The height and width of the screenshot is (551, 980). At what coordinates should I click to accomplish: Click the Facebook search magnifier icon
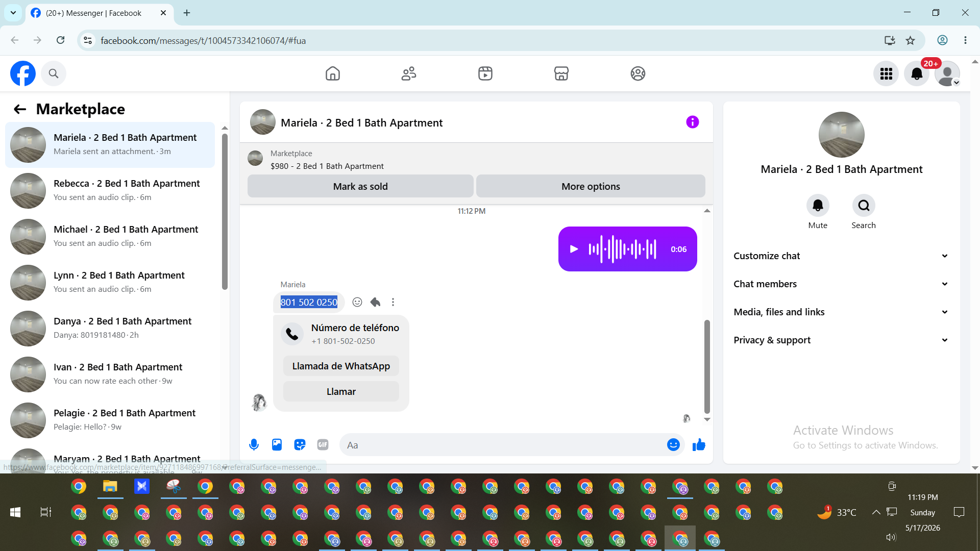pos(54,73)
